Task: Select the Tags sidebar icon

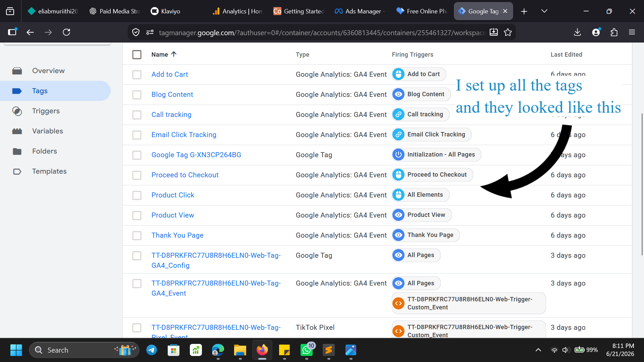Action: (x=17, y=91)
